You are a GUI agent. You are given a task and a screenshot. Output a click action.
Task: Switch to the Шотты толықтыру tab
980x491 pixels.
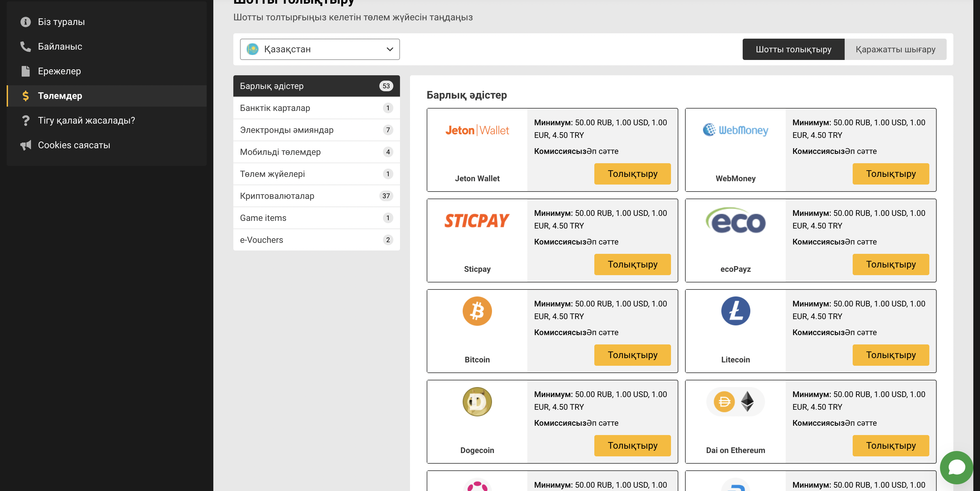[x=793, y=49]
